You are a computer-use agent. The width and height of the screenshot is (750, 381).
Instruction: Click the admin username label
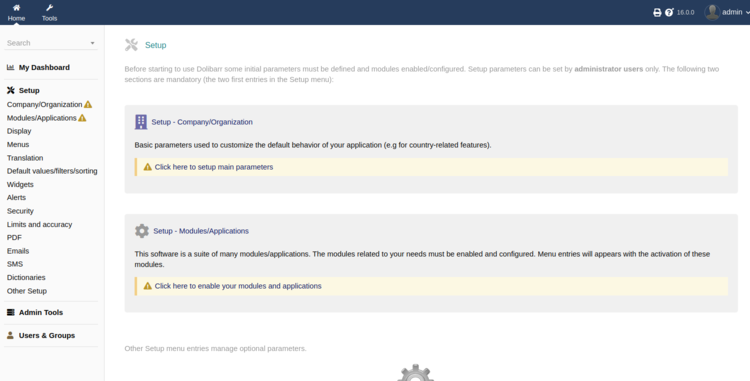732,12
